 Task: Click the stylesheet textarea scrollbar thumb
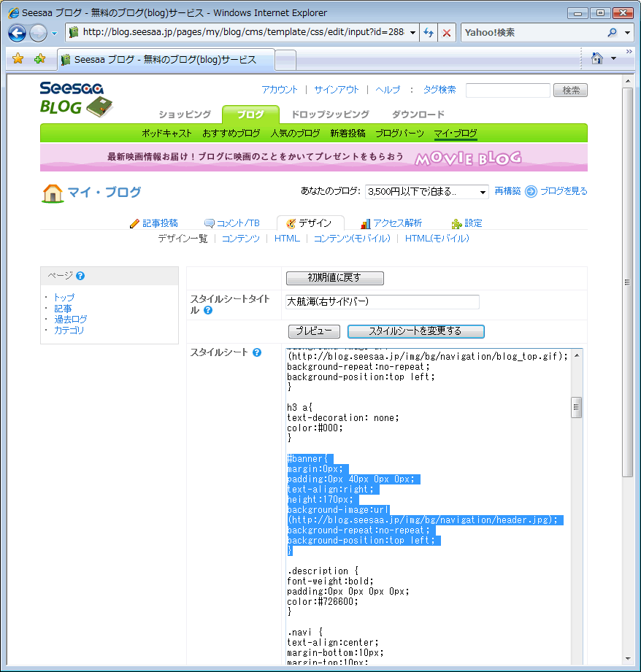[x=576, y=407]
